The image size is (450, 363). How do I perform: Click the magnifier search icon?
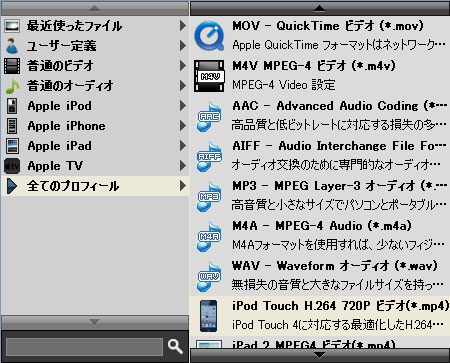(175, 347)
